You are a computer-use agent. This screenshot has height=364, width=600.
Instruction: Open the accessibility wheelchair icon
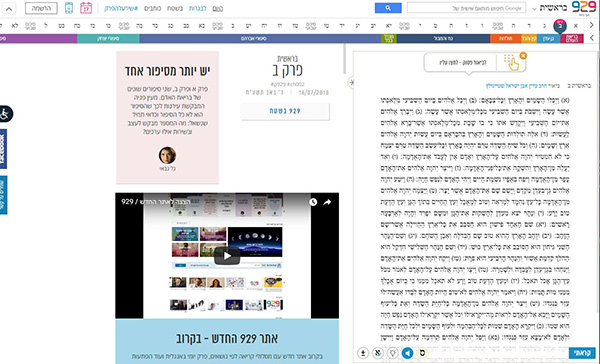tap(5, 114)
